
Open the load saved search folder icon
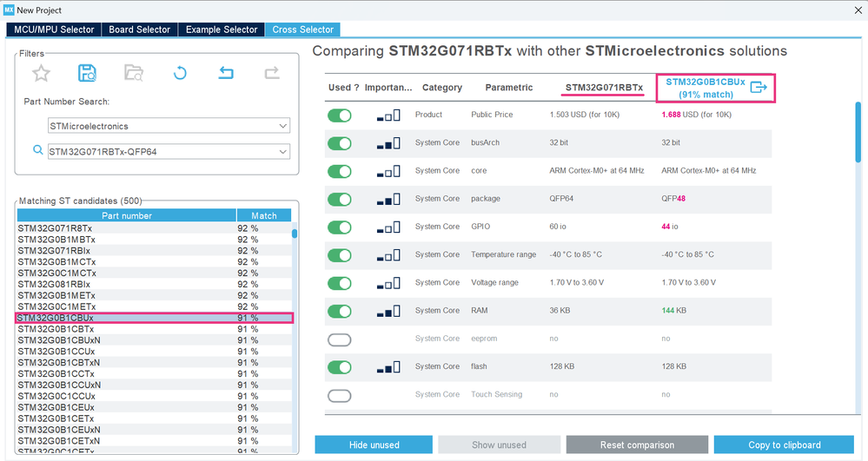134,73
